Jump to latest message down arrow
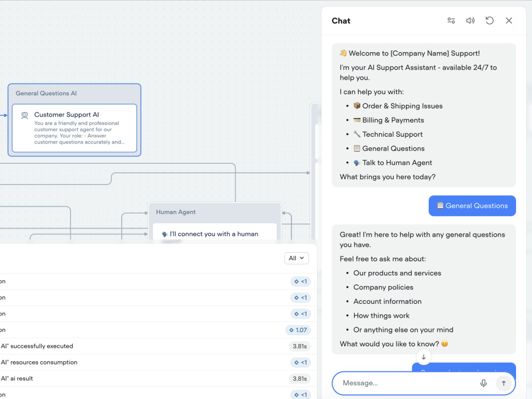Viewport: 532px width, 399px height. coord(423,357)
